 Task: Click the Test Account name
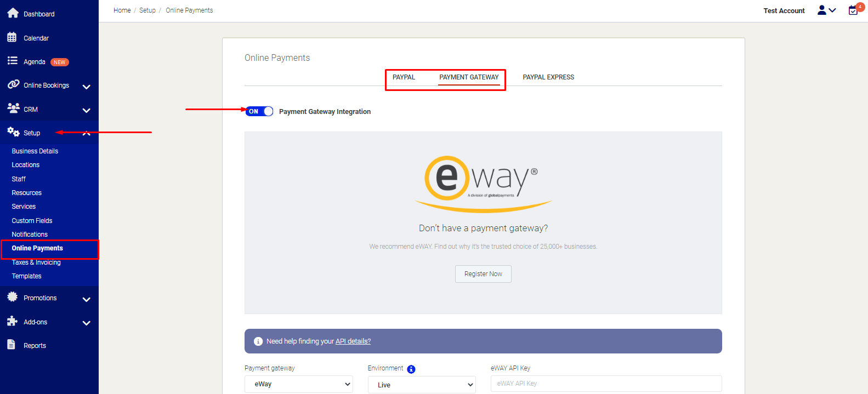click(x=784, y=11)
